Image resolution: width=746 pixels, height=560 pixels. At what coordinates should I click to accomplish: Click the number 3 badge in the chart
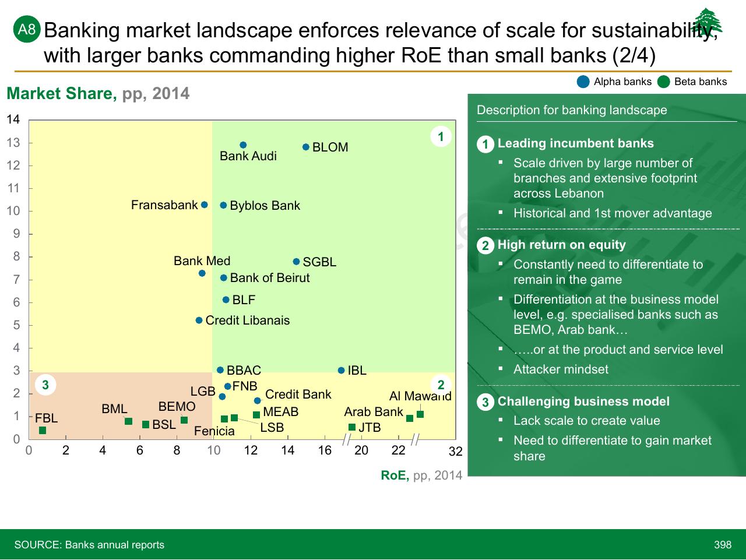45,385
